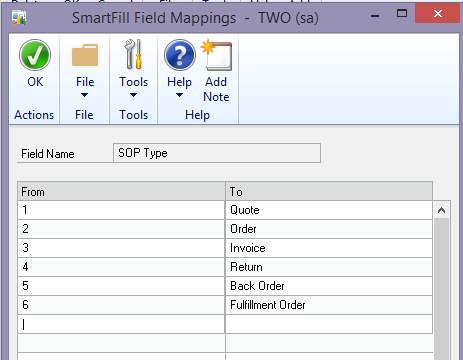Click the empty To cell below Fulfillment Order
The width and height of the screenshot is (463, 360).
coord(329,324)
